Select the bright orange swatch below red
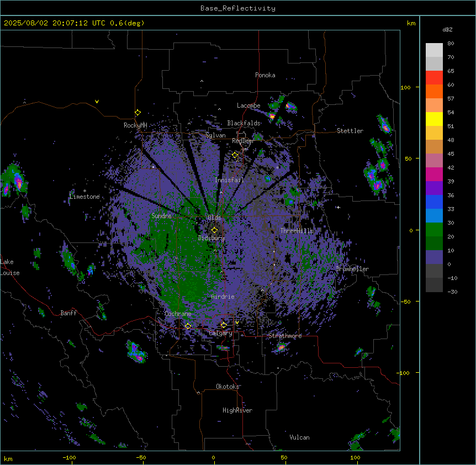476x465 pixels. click(434, 91)
